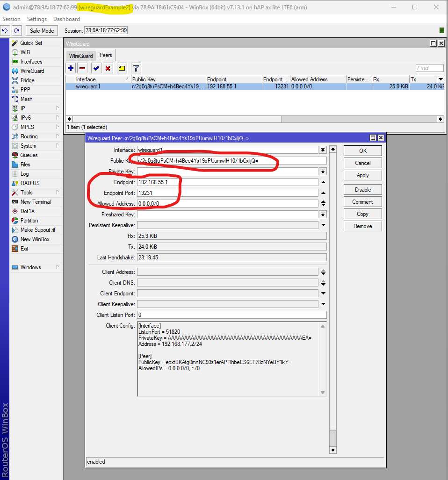Click Exit in the sidebar
The image size is (448, 480).
[x=24, y=249]
